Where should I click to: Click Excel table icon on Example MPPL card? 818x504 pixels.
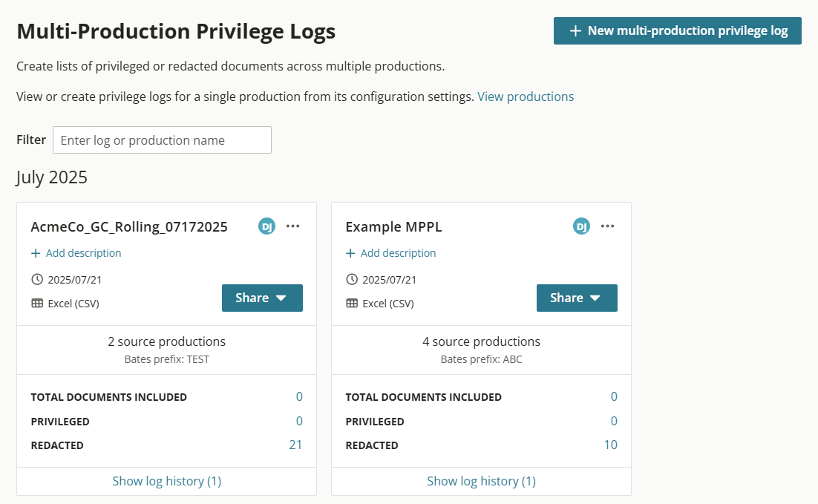(352, 304)
